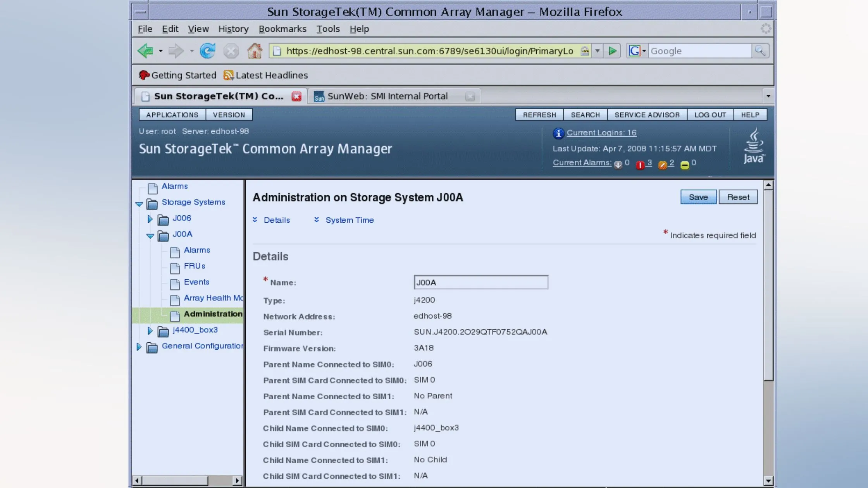
Task: Reload the page with the refresh icon
Action: [208, 51]
